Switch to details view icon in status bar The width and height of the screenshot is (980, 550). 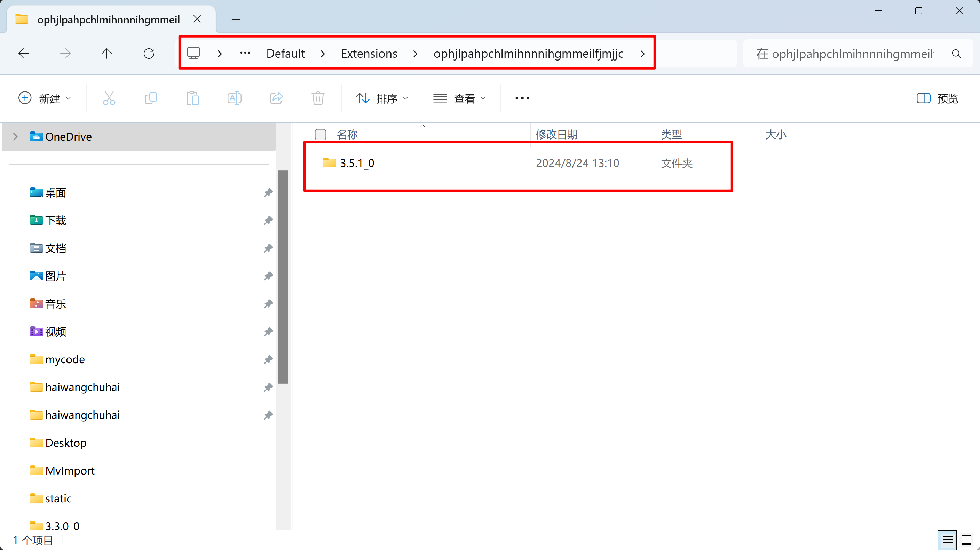coord(948,540)
